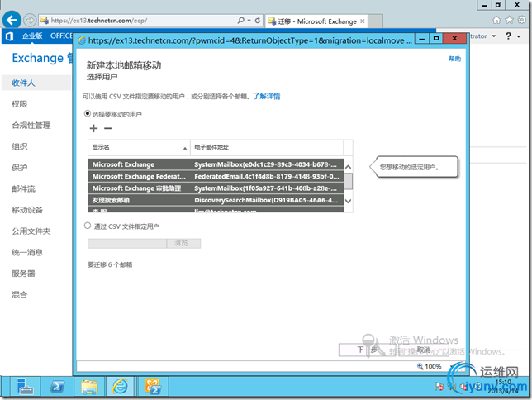Launch PowerShell from the taskbar
Viewport: 532px width, 400px height.
pos(57,387)
